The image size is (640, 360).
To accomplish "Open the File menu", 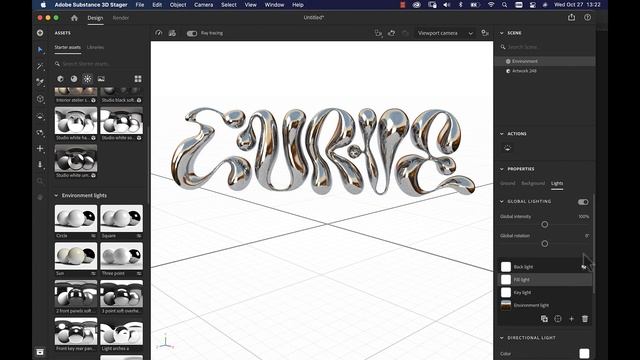I will pyautogui.click(x=140, y=5).
